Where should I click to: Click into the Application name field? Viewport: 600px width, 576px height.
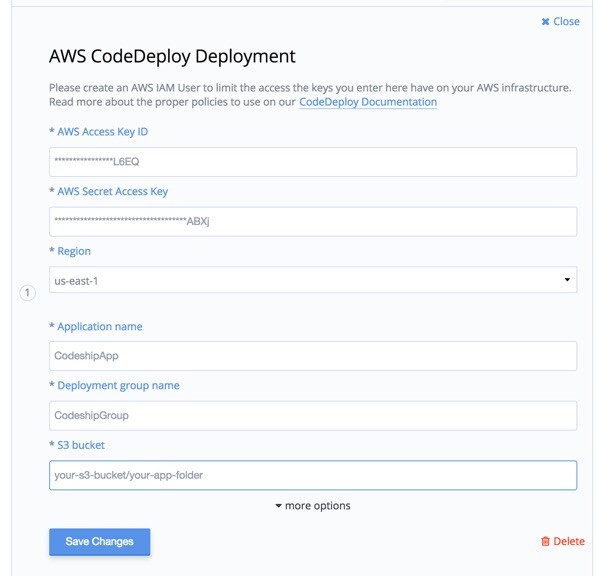point(313,356)
